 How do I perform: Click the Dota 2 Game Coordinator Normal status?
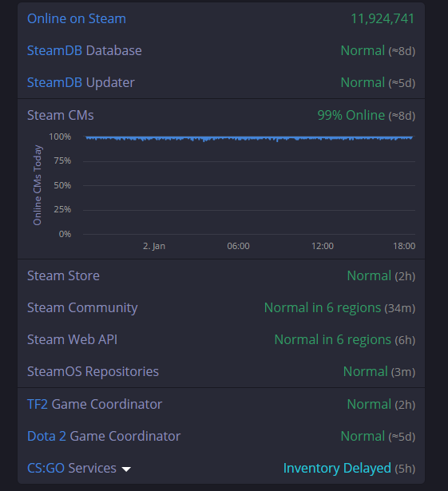click(x=363, y=436)
